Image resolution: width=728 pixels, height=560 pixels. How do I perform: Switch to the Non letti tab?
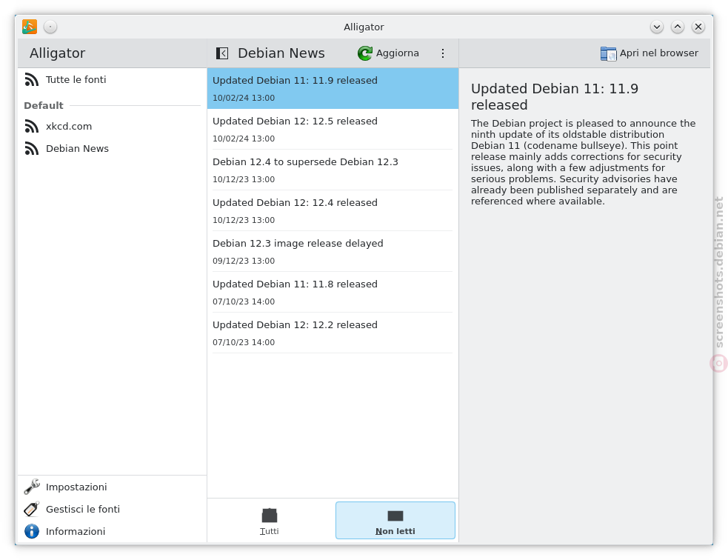coord(395,521)
